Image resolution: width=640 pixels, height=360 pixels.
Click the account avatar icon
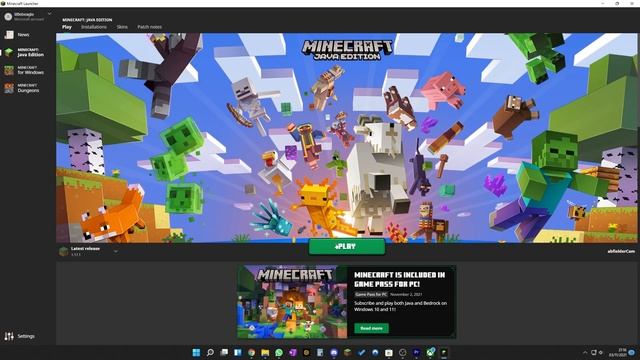coord(8,16)
